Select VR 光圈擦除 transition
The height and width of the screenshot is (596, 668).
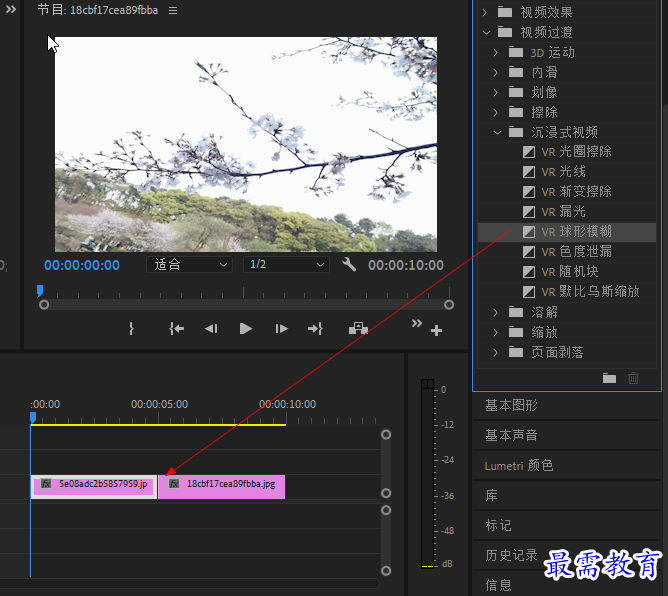[567, 152]
